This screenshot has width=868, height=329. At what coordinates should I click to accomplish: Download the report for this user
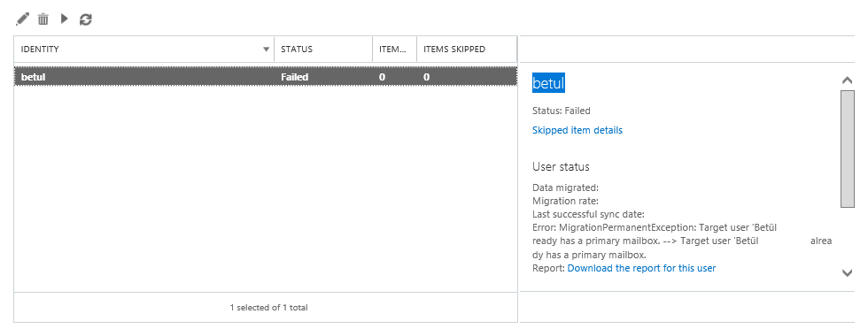(x=641, y=268)
